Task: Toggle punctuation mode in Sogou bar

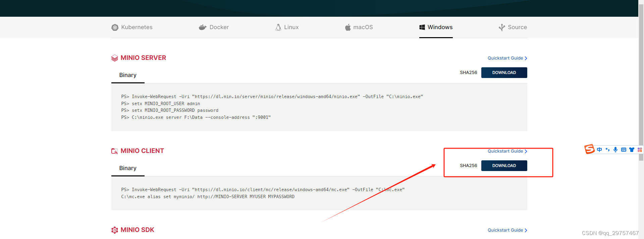Action: coord(607,150)
